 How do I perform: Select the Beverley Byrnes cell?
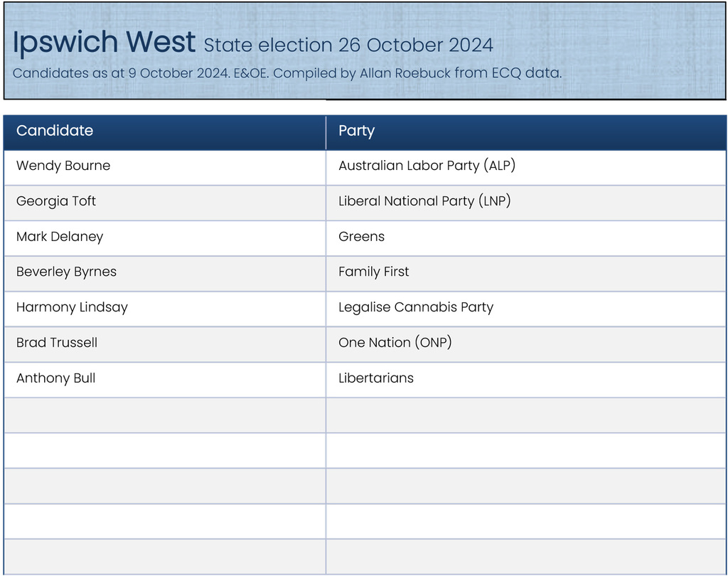[x=66, y=272]
